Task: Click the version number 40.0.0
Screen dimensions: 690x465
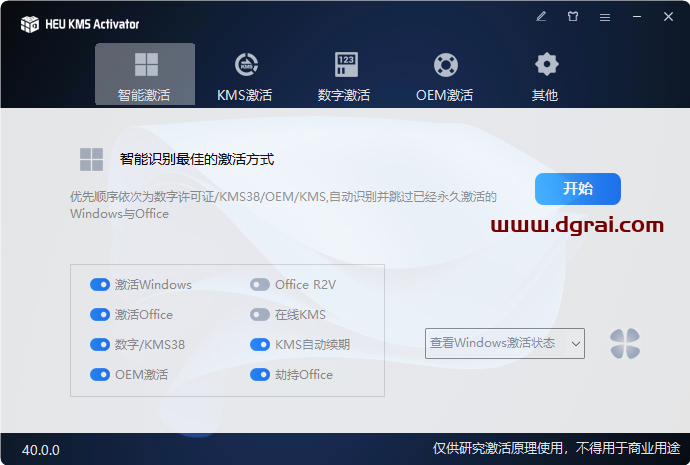Action: tap(41, 450)
